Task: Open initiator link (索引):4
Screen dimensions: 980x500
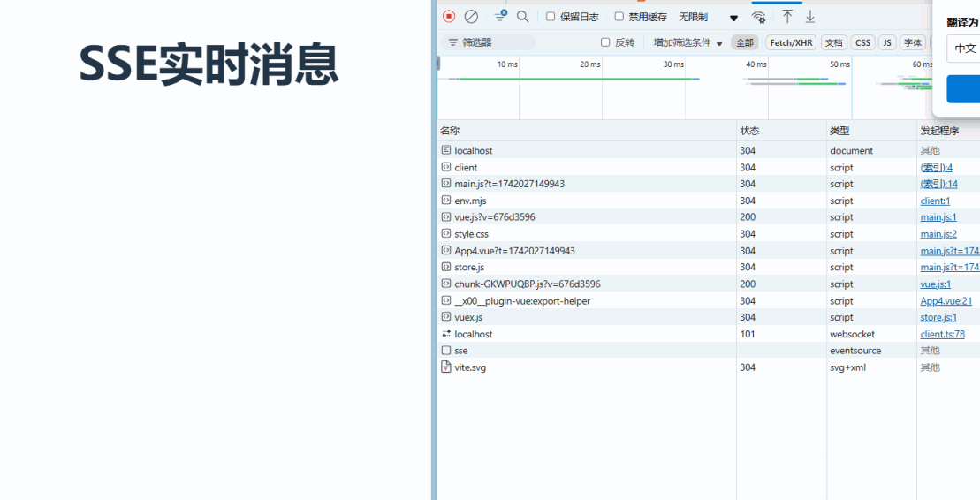Action: click(936, 167)
